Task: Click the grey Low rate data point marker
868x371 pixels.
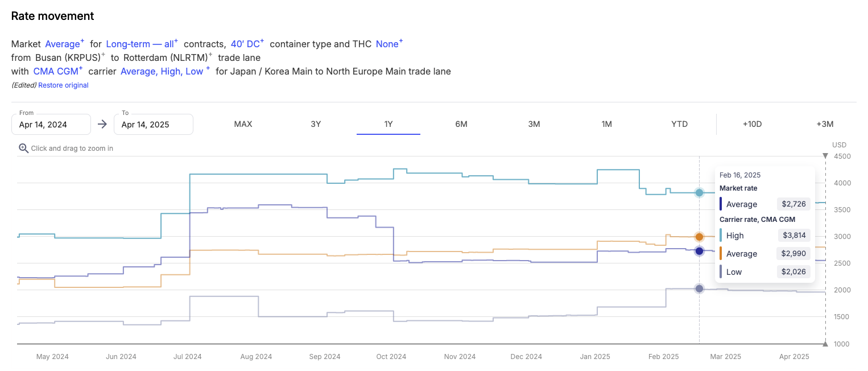Action: (x=699, y=288)
